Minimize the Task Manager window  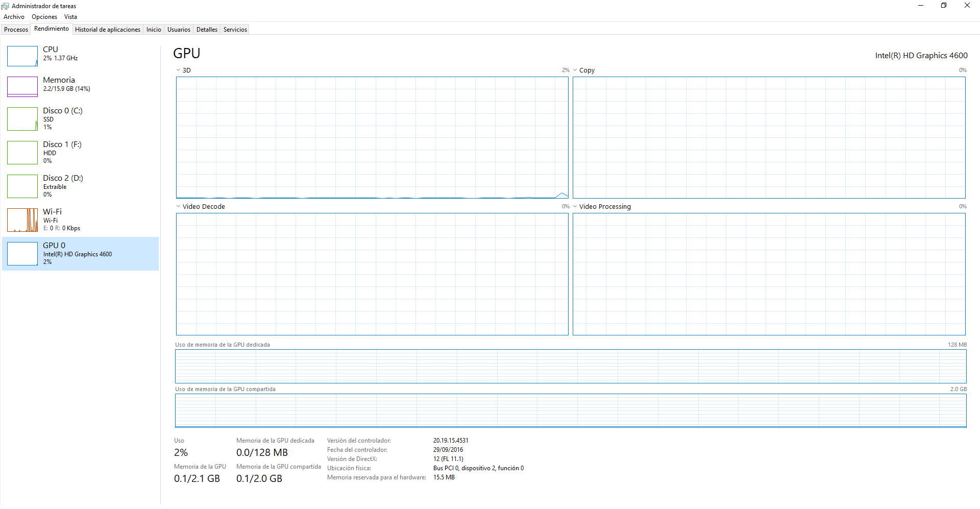(x=921, y=6)
